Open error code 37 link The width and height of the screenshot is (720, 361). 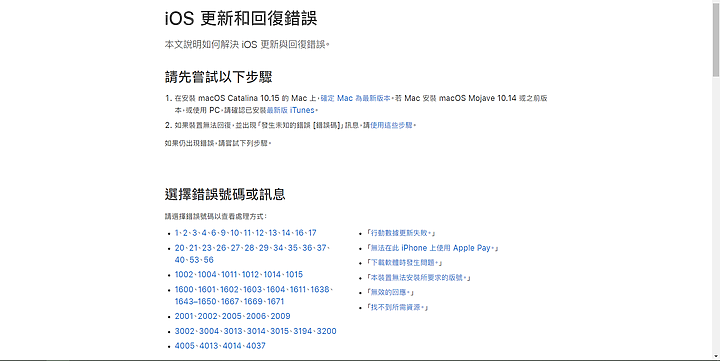click(321, 248)
